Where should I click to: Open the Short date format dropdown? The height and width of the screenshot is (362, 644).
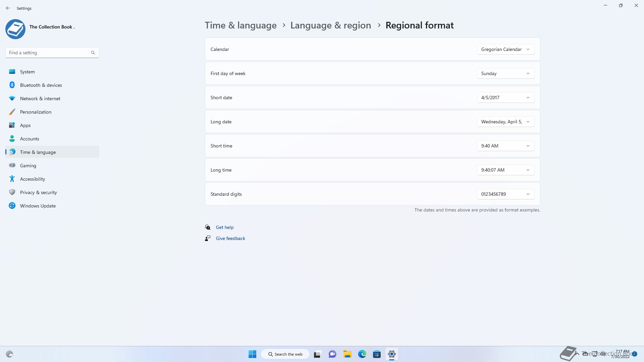(506, 98)
